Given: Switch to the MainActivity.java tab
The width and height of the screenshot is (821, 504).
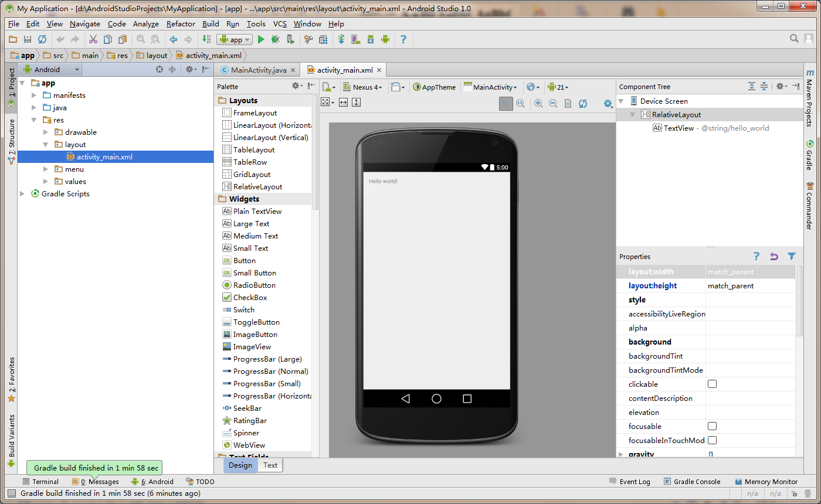Looking at the screenshot, I should (258, 70).
